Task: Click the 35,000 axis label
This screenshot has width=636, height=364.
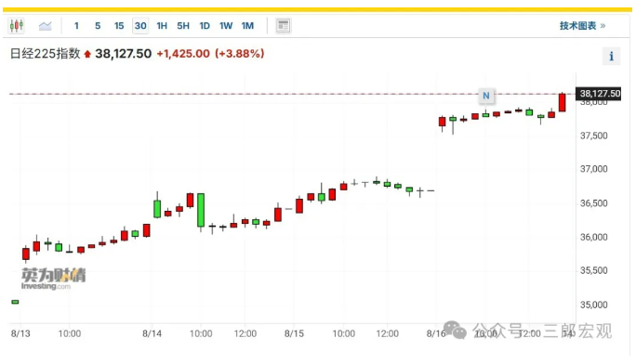Action: 594,305
